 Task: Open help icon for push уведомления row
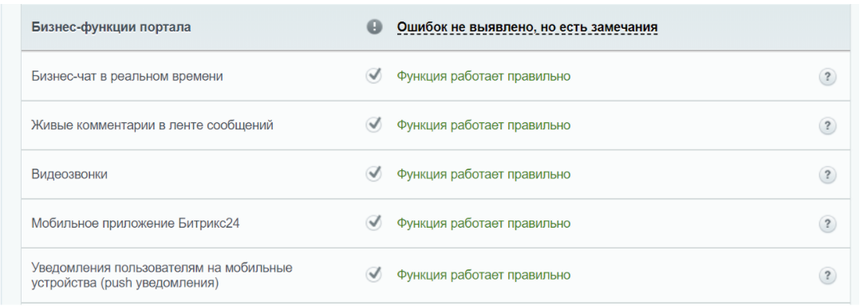tap(827, 275)
